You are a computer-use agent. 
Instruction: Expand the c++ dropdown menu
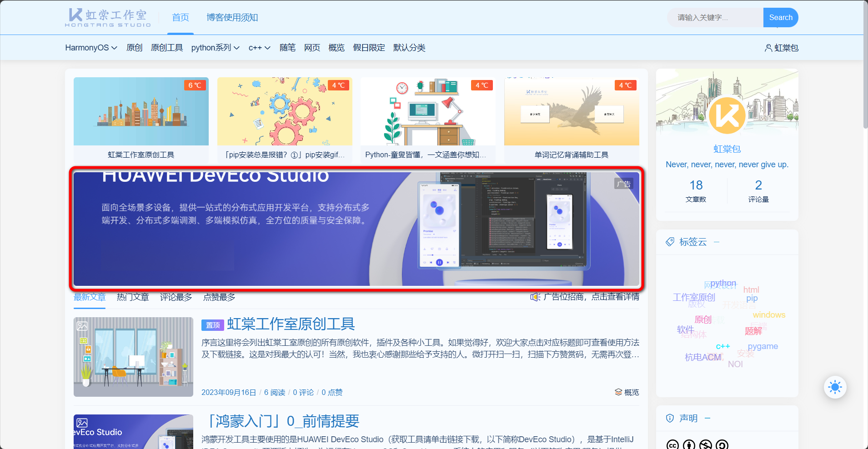click(x=260, y=48)
